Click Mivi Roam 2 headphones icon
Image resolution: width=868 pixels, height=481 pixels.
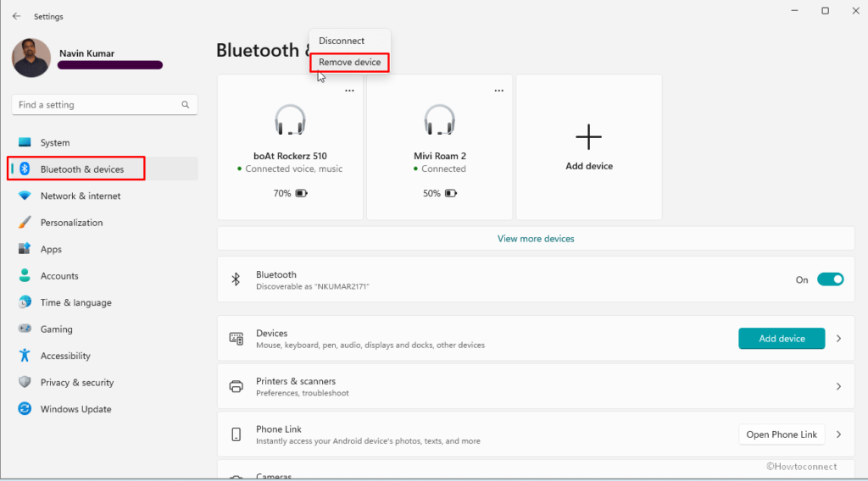(x=440, y=119)
